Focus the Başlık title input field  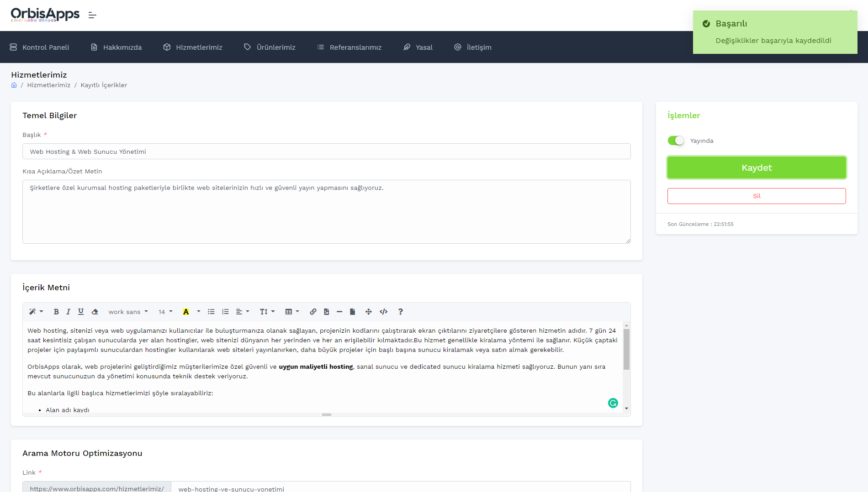[327, 152]
